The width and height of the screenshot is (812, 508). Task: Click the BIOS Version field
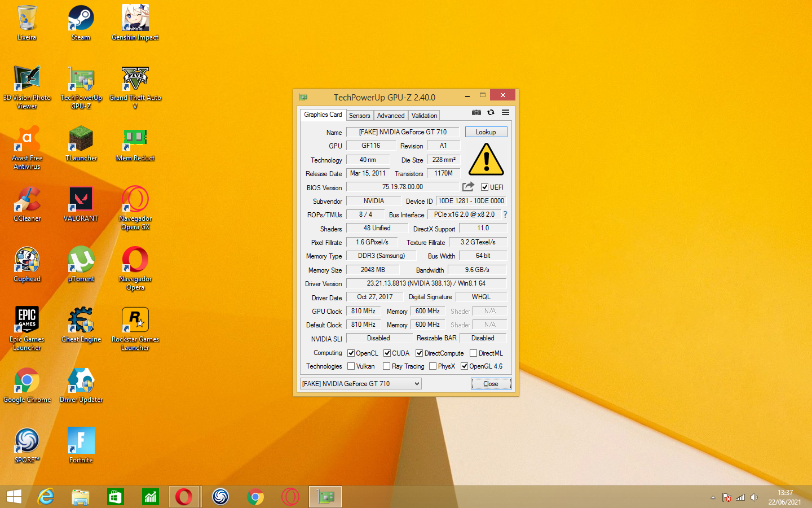point(403,187)
